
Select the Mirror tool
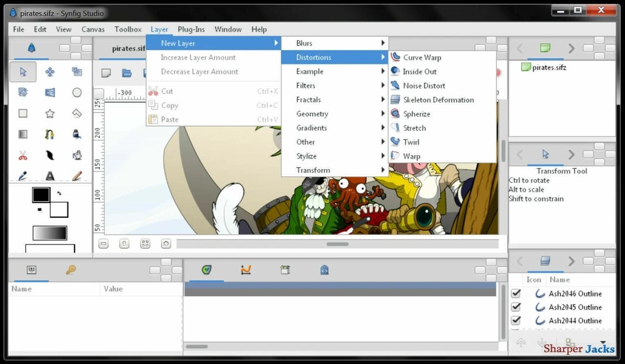pos(50,92)
